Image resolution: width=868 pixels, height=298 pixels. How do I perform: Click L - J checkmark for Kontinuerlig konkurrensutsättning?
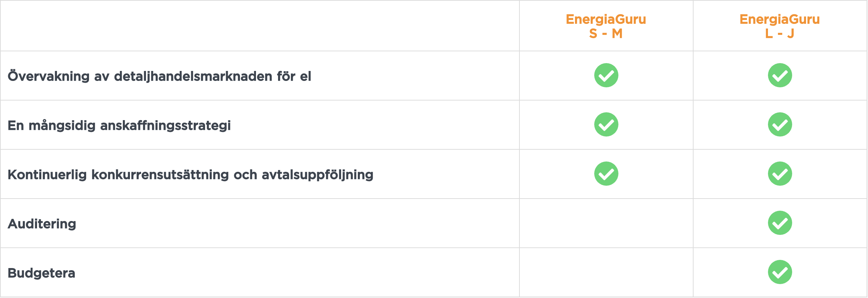coord(780,174)
